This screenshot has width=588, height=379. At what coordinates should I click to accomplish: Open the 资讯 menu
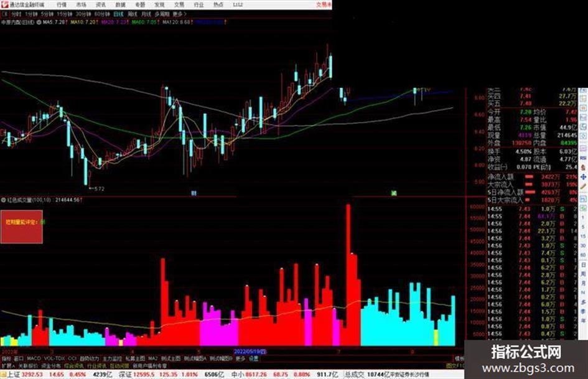101,5
